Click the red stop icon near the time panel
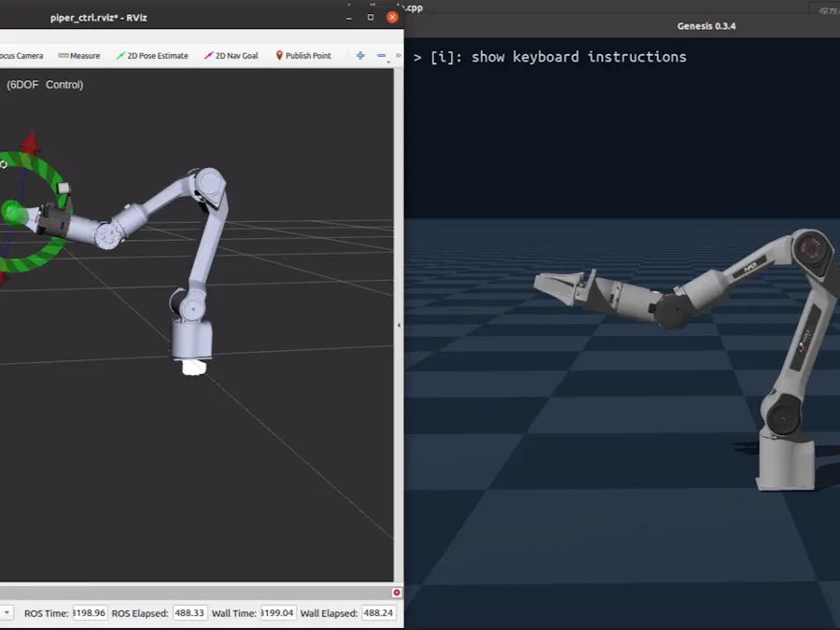 point(396,593)
